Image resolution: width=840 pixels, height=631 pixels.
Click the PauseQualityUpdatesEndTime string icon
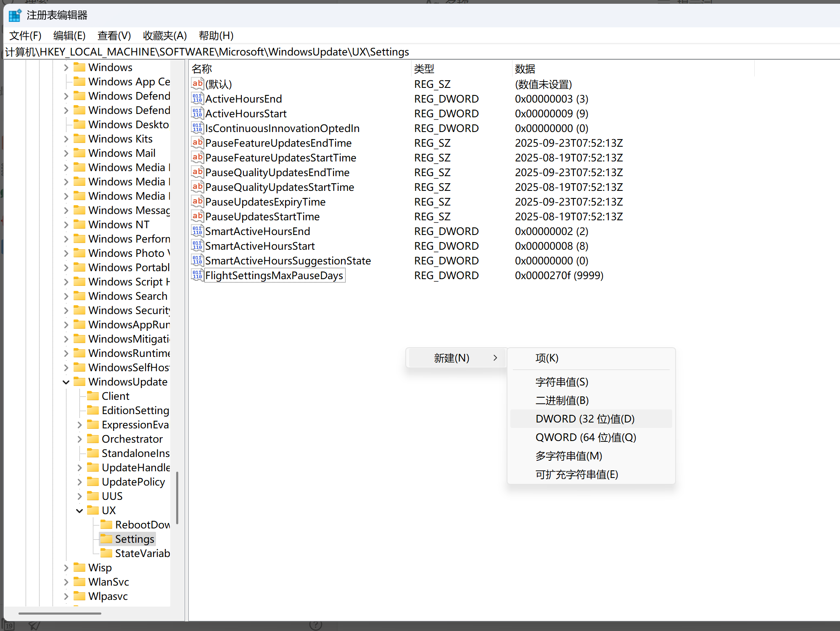(197, 172)
